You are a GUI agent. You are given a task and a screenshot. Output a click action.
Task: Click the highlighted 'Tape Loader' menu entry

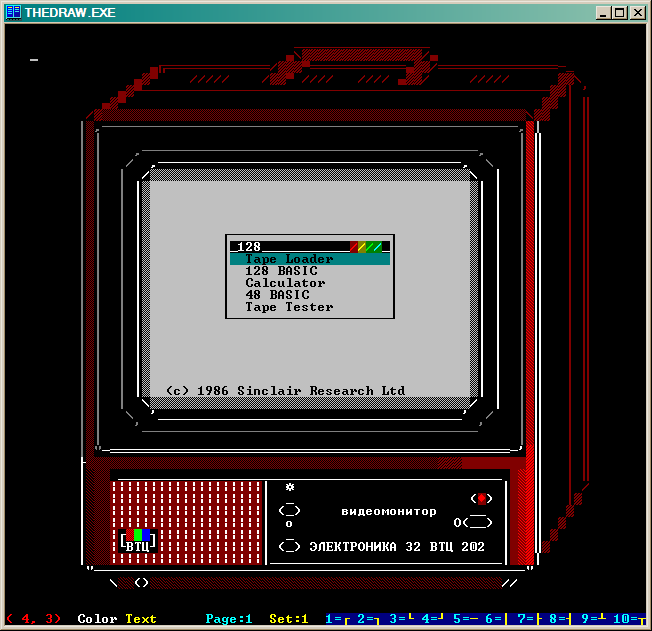[x=310, y=259]
